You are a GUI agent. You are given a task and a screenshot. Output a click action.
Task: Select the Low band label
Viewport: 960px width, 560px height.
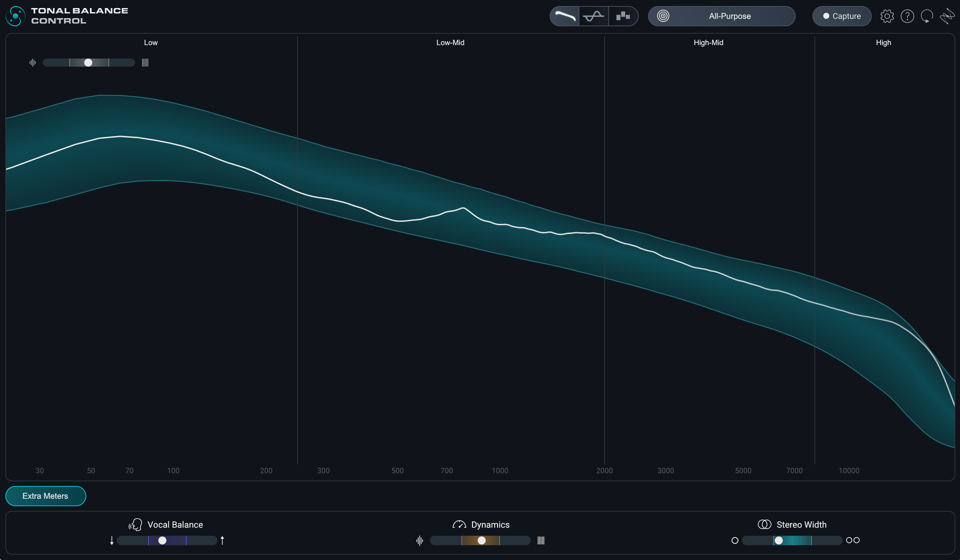point(151,43)
